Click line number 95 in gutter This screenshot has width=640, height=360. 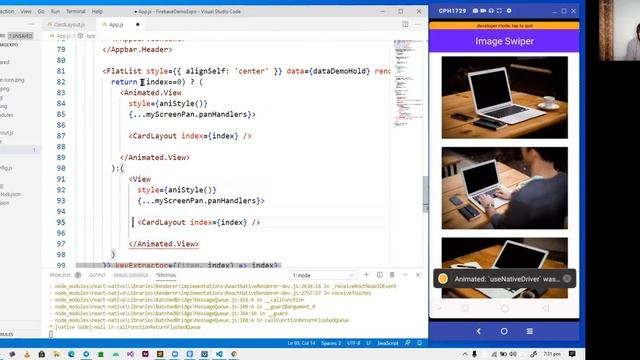pyautogui.click(x=61, y=222)
